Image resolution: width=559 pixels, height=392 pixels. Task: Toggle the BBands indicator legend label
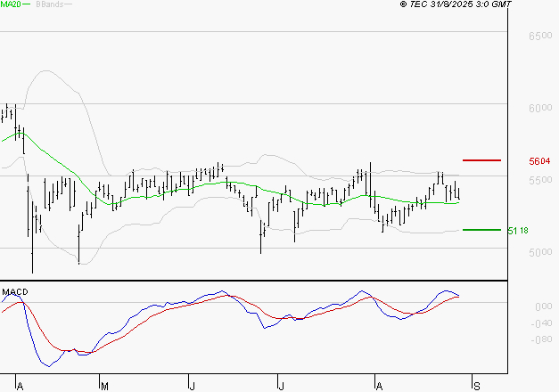point(48,5)
